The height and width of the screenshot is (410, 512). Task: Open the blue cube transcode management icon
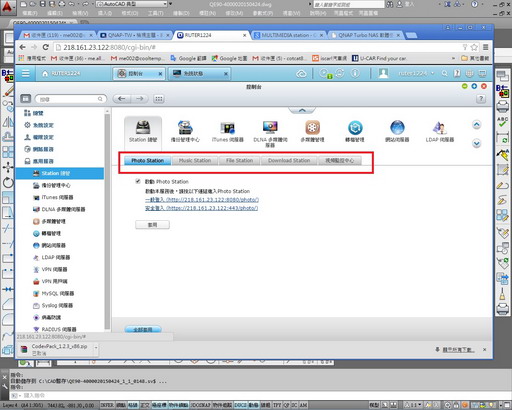355,131
